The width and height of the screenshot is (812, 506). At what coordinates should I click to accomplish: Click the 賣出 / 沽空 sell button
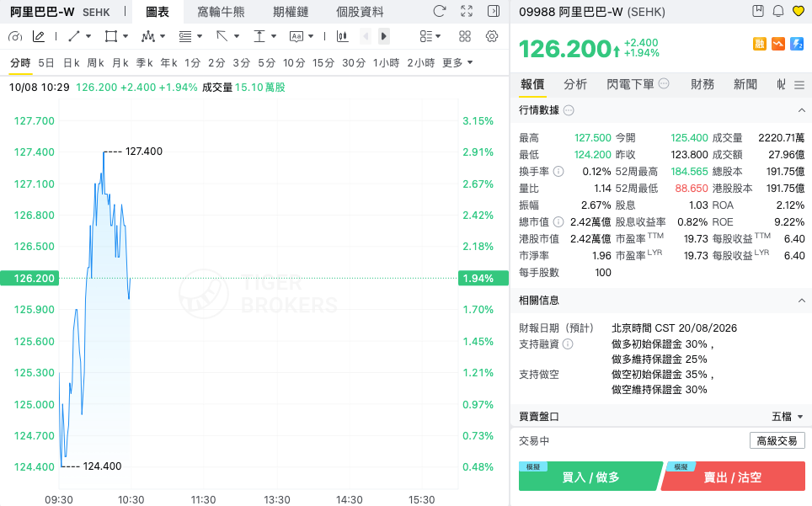pyautogui.click(x=733, y=477)
